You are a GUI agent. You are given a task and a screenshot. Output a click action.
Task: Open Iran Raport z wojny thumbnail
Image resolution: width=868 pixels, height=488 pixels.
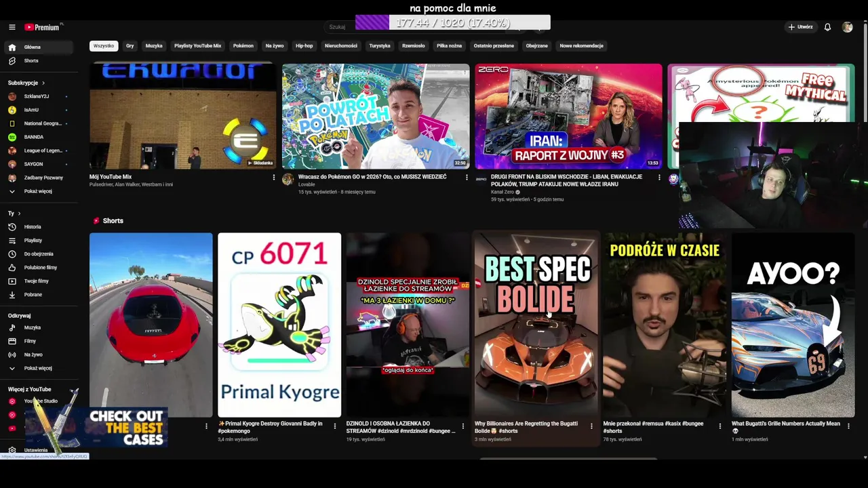coord(568,117)
